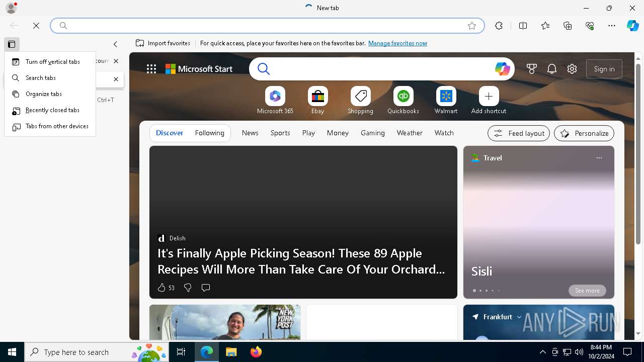This screenshot has width=644, height=362.
Task: Click the tab actions menu icon
Action: point(12,44)
